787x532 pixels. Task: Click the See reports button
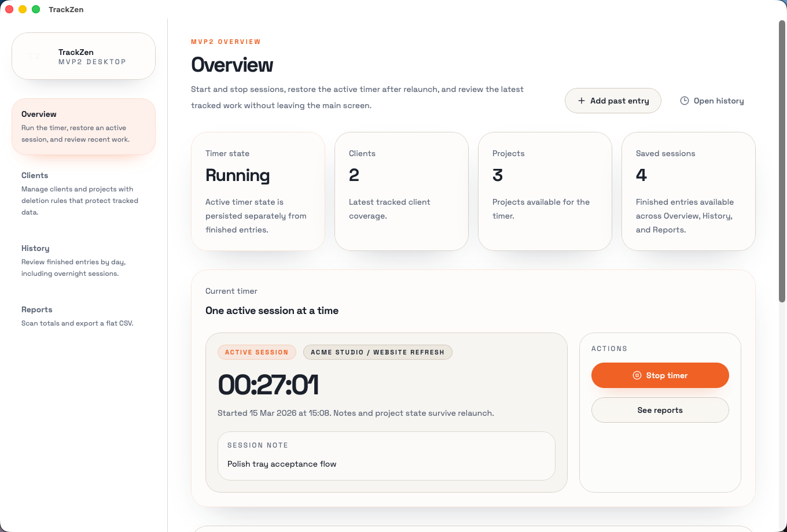pyautogui.click(x=660, y=410)
